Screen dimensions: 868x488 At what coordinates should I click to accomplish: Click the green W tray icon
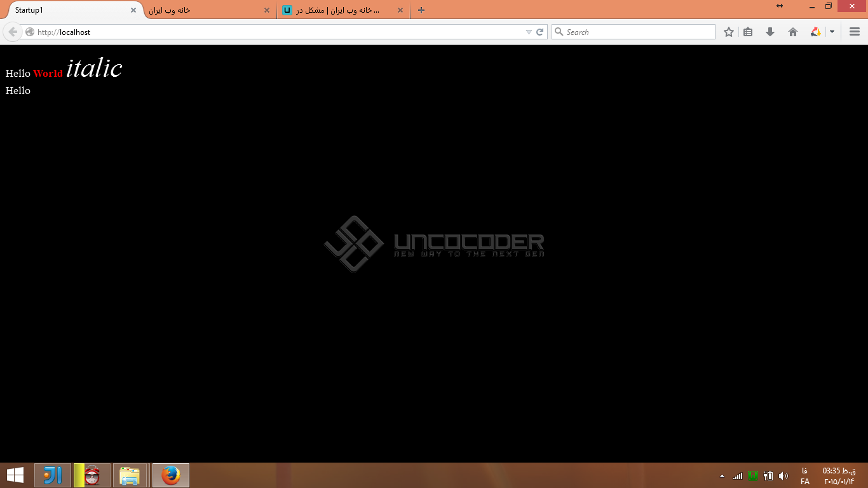click(754, 476)
